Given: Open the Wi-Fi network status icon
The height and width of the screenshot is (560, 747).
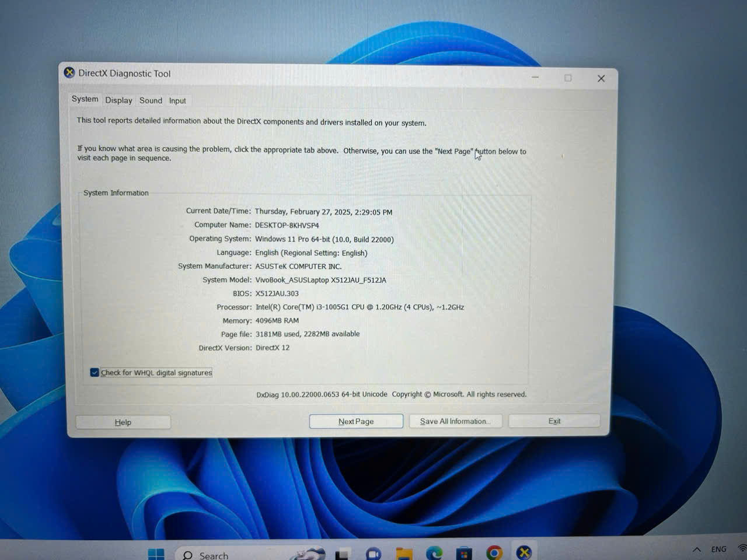Looking at the screenshot, I should (742, 548).
